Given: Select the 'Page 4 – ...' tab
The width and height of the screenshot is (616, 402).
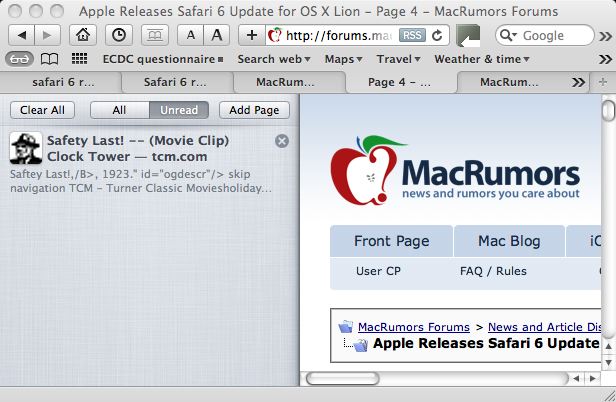Looking at the screenshot, I should (399, 82).
